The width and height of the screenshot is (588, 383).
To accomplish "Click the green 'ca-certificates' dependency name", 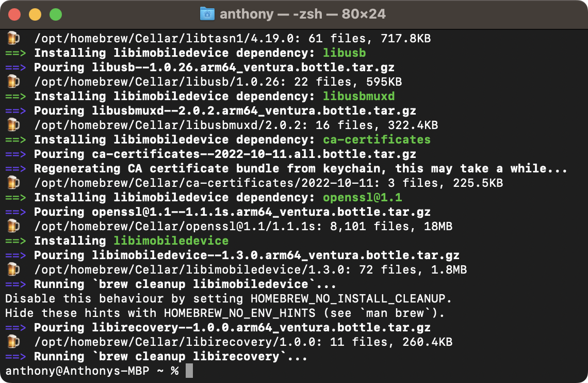I will [x=377, y=139].
